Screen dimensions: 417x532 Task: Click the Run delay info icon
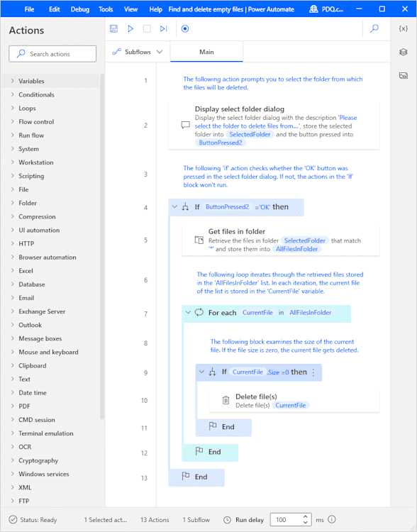pyautogui.click(x=332, y=519)
